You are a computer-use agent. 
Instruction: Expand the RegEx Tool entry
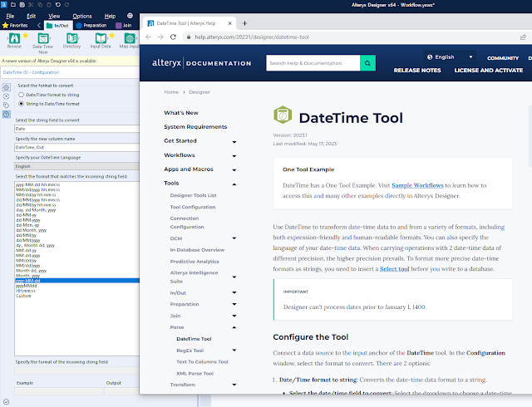[234, 350]
